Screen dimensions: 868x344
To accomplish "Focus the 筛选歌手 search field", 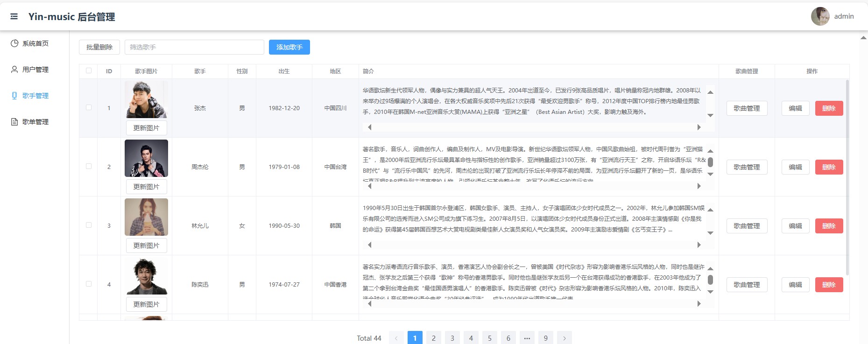I will tap(194, 47).
